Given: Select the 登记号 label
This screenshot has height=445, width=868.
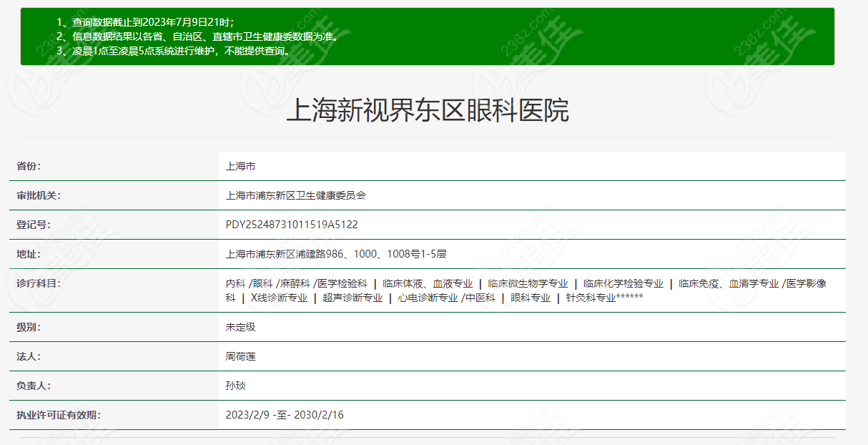Looking at the screenshot, I should point(34,225).
